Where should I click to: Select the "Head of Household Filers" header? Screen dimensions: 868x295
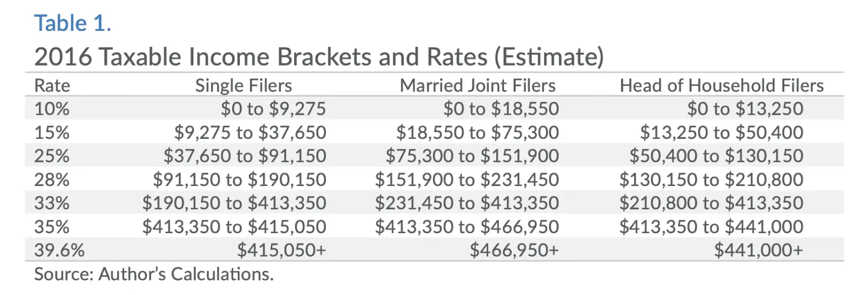click(722, 86)
